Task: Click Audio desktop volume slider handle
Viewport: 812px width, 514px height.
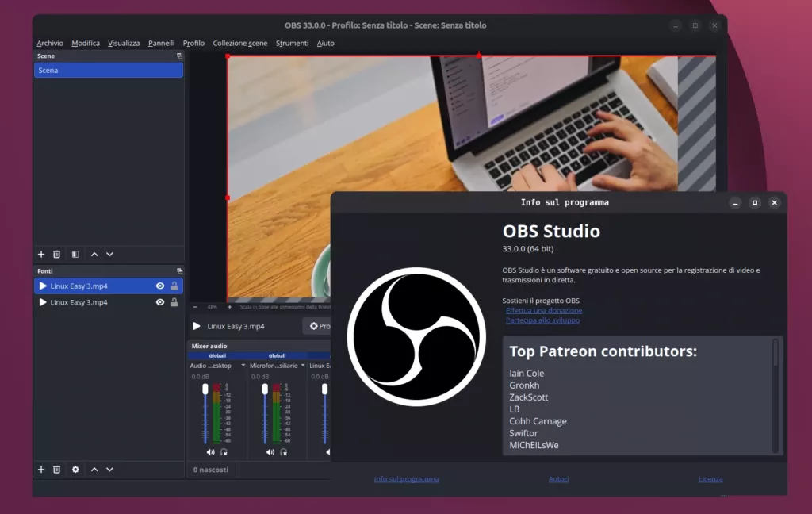Action: click(205, 389)
